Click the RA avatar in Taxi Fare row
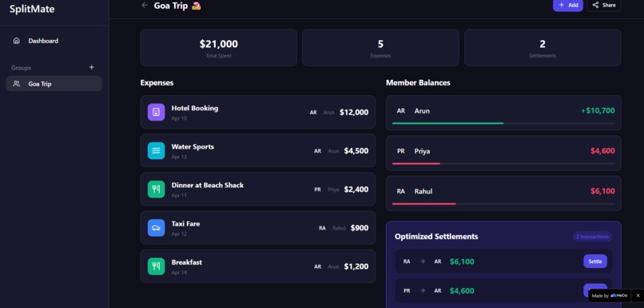Screen dimensions: 644x308 pyautogui.click(x=323, y=228)
